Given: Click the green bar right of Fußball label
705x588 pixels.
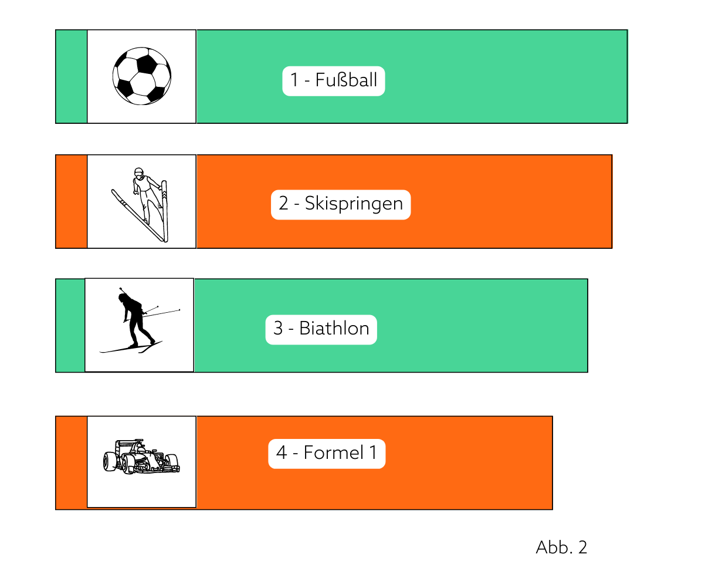Looking at the screenshot, I should coord(506,76).
